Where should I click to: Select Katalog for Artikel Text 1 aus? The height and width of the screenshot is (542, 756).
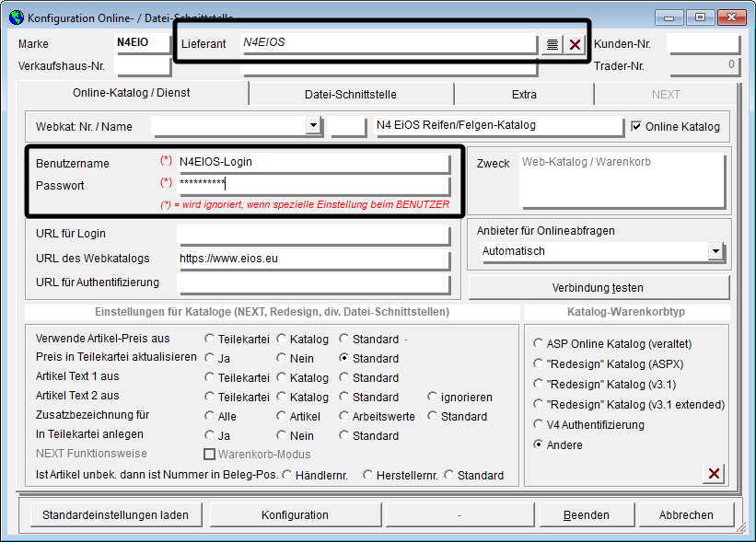tap(282, 377)
